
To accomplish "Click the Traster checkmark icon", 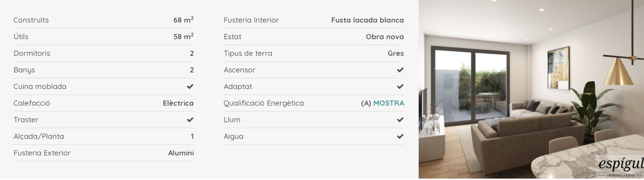I will click(x=190, y=120).
